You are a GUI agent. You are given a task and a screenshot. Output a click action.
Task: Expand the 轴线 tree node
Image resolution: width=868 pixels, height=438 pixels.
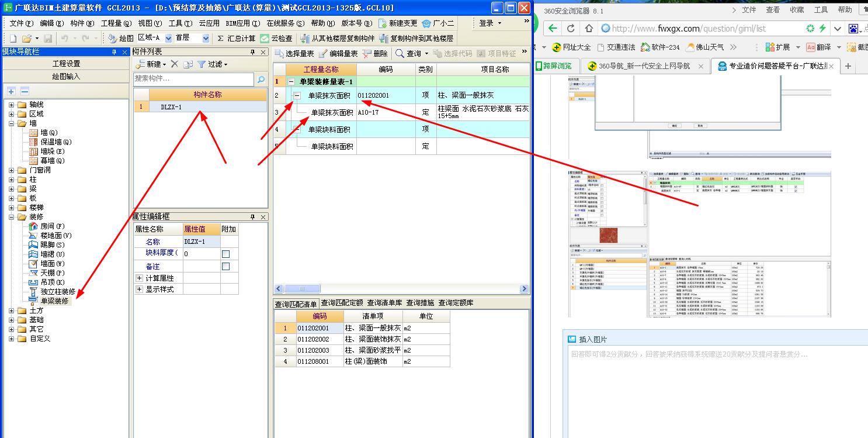[11, 105]
